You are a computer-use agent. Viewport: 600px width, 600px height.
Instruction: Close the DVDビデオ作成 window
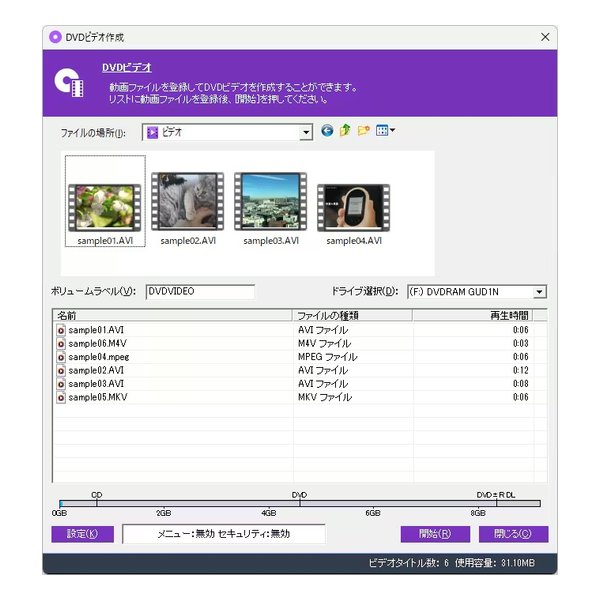point(545,37)
